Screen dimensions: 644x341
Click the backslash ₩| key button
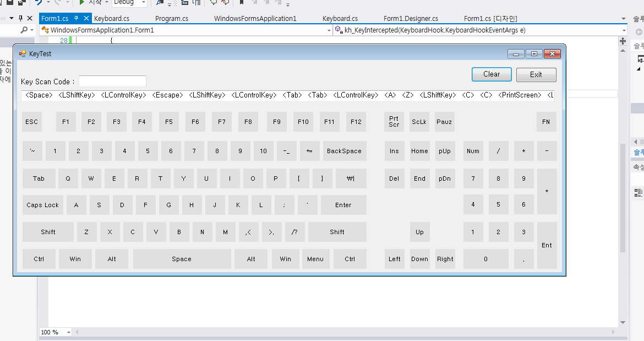(351, 178)
